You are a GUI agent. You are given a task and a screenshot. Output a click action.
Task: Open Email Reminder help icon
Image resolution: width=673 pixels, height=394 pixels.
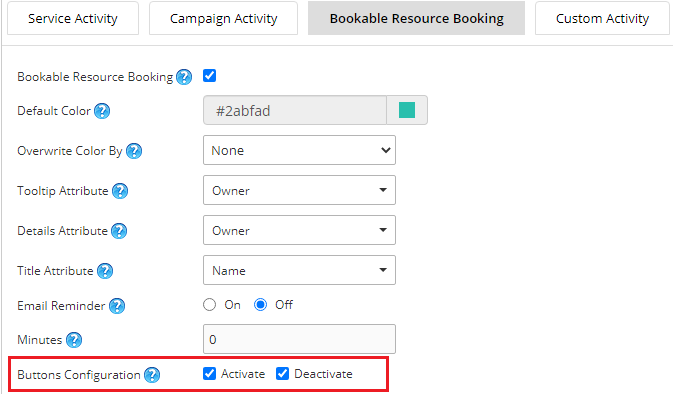tap(117, 306)
